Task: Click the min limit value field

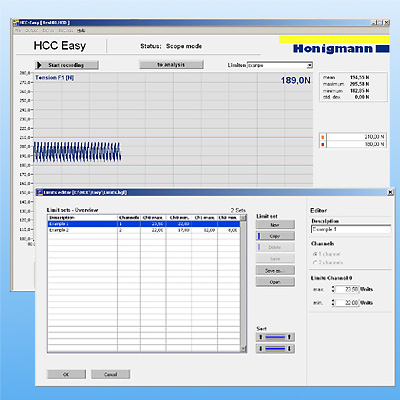Action: pyautogui.click(x=347, y=303)
